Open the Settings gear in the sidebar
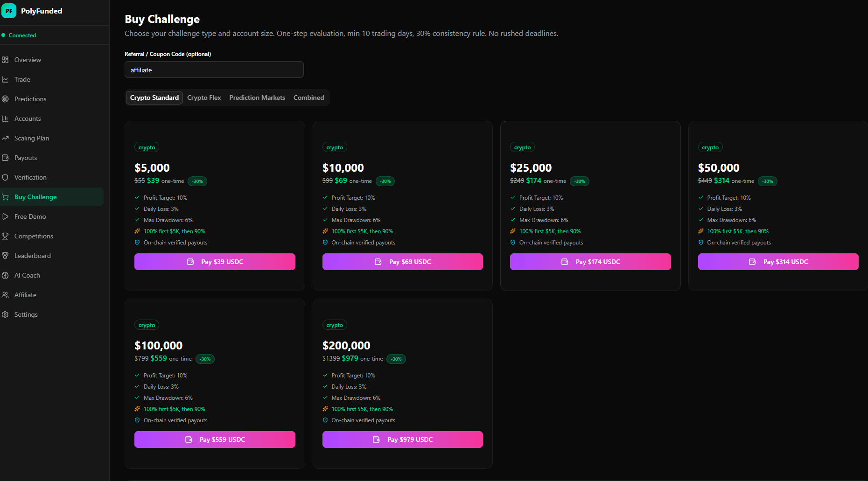Screen dimensions: 868x481 coord(5,314)
